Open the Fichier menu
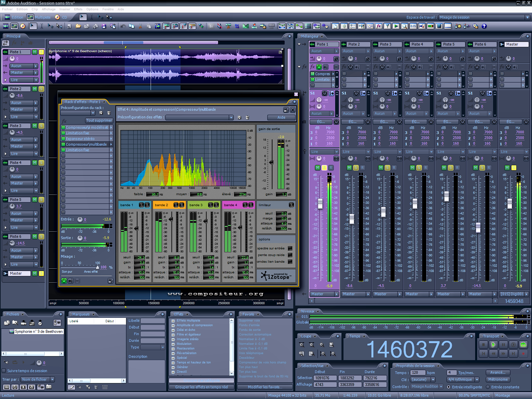 tap(7, 9)
